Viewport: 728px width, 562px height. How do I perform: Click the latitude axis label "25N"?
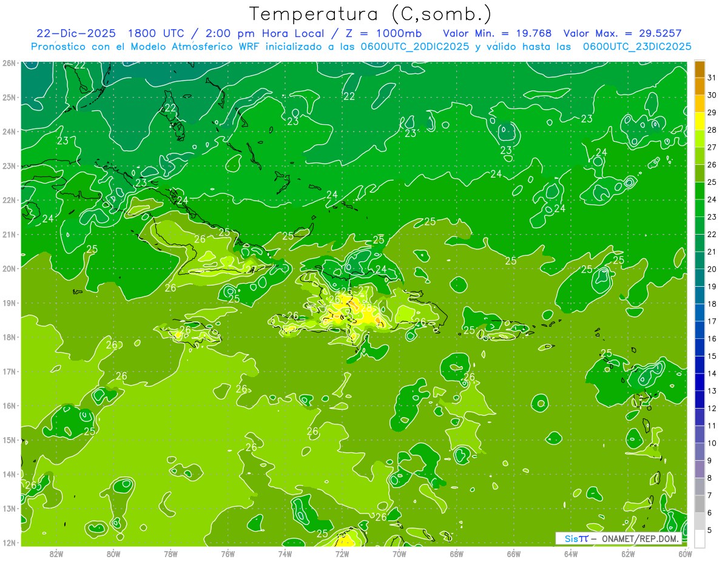pos(9,97)
